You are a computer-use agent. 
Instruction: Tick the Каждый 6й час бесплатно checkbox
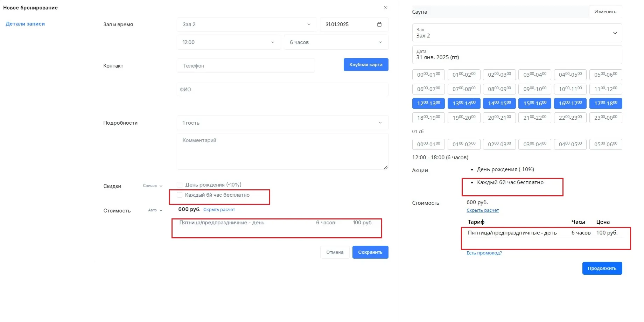pyautogui.click(x=180, y=195)
